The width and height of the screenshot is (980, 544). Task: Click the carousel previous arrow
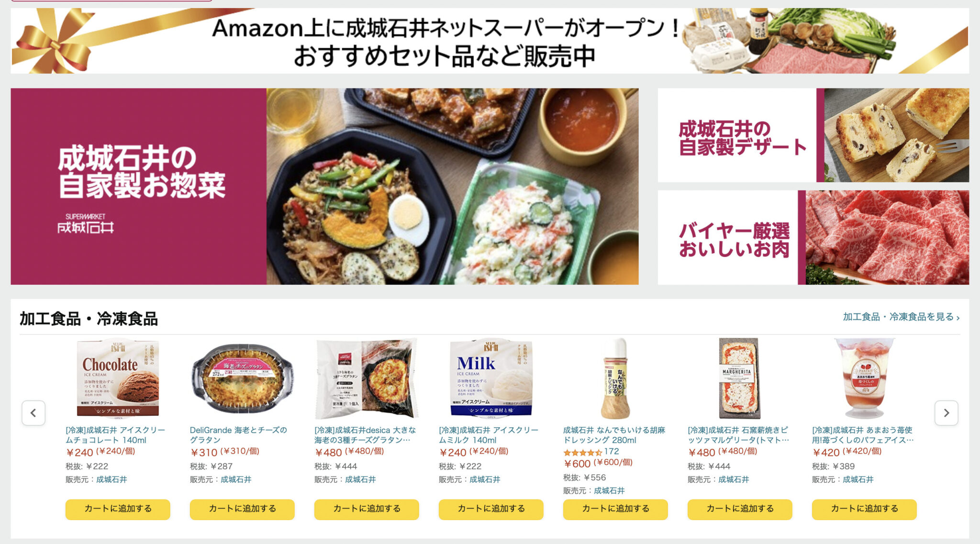click(33, 413)
